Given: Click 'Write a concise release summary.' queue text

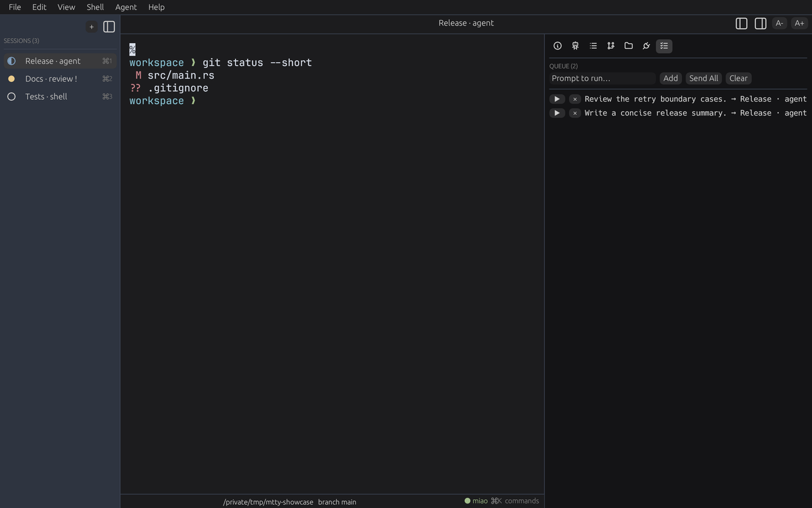Looking at the screenshot, I should (655, 113).
